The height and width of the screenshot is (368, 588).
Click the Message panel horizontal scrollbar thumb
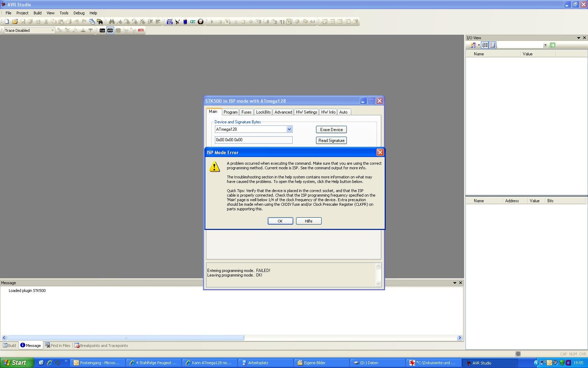click(126, 338)
